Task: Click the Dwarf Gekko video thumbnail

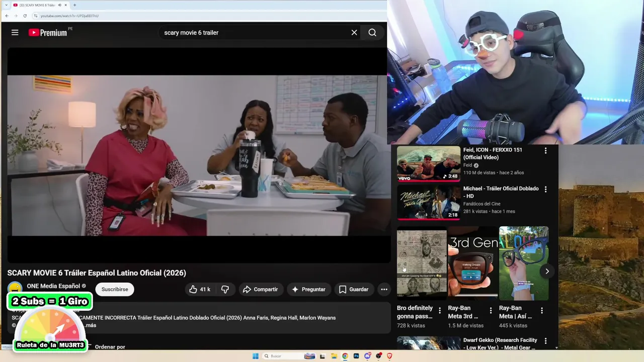Action: pyautogui.click(x=429, y=343)
